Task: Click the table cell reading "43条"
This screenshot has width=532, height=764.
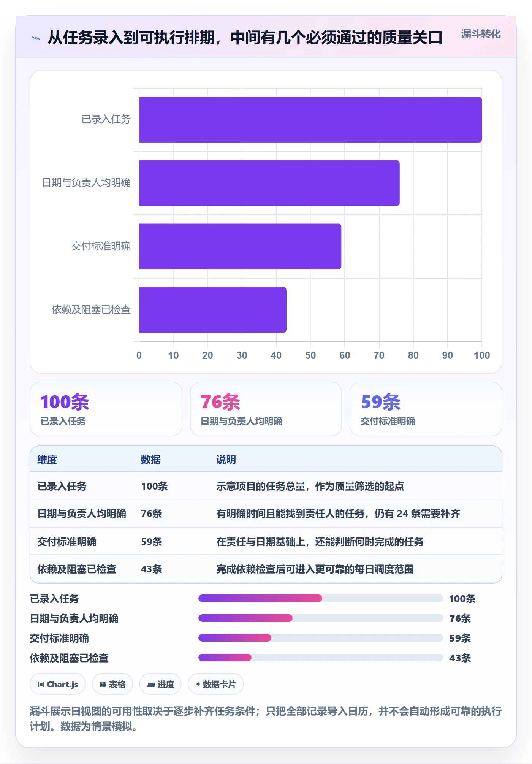Action: (x=152, y=569)
